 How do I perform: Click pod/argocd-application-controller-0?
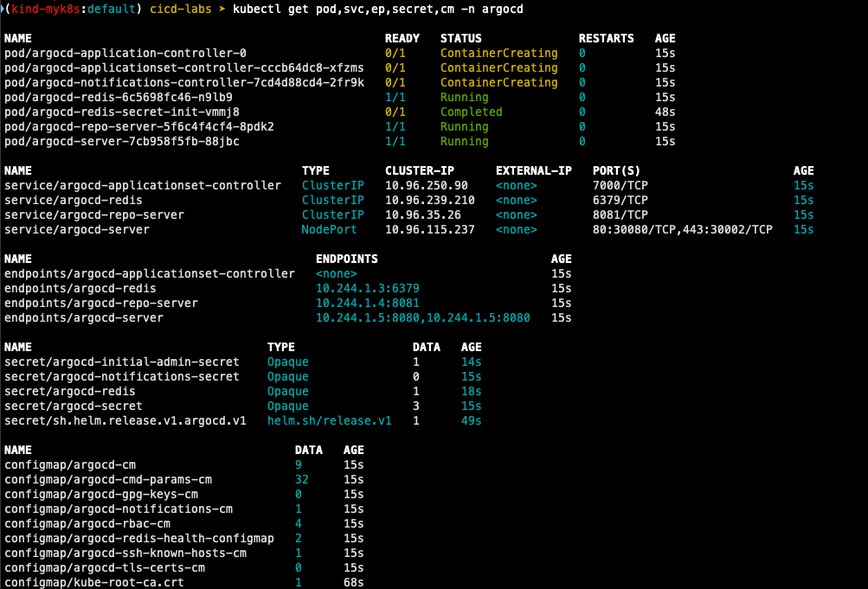(x=125, y=53)
